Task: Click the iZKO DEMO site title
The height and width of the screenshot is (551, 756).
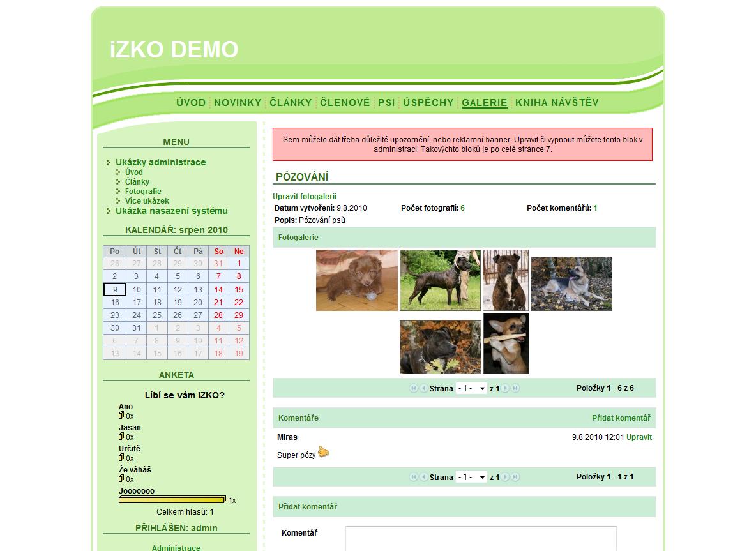Action: [x=174, y=49]
